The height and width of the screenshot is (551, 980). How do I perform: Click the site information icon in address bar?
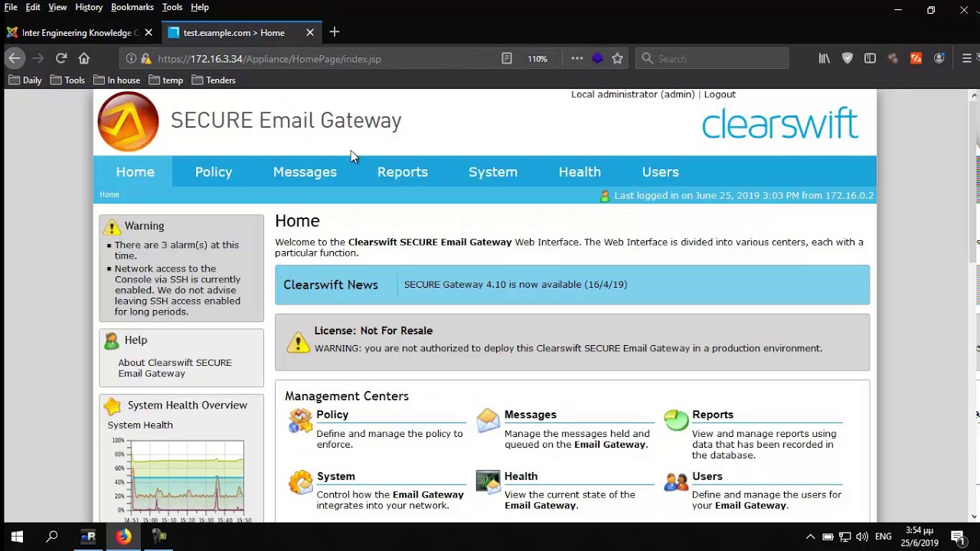[x=131, y=58]
